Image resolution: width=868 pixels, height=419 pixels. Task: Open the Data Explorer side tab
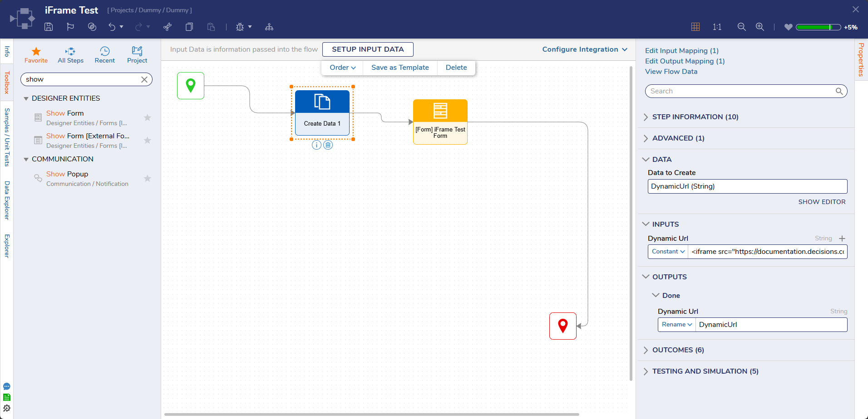click(x=7, y=200)
